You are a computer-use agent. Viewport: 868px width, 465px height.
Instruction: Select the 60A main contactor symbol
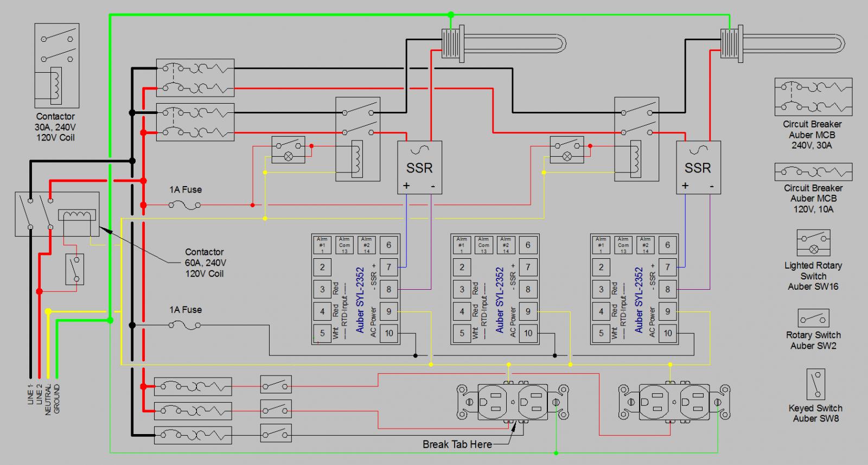tap(57, 214)
